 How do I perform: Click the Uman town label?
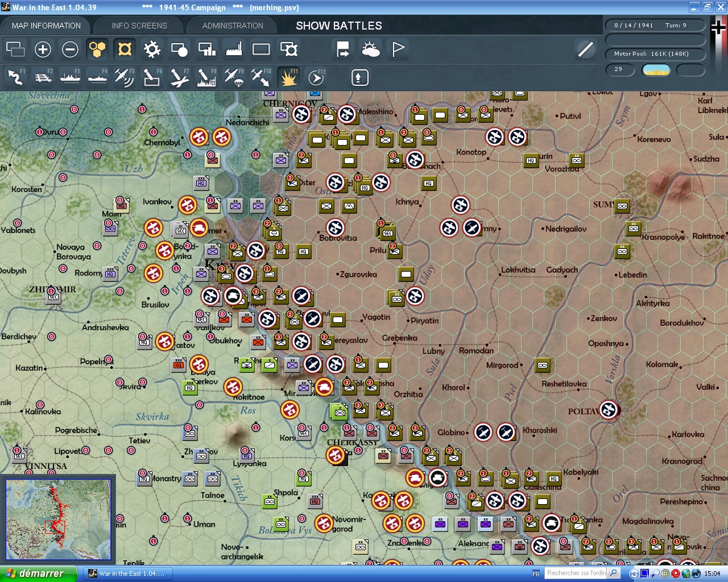click(204, 525)
